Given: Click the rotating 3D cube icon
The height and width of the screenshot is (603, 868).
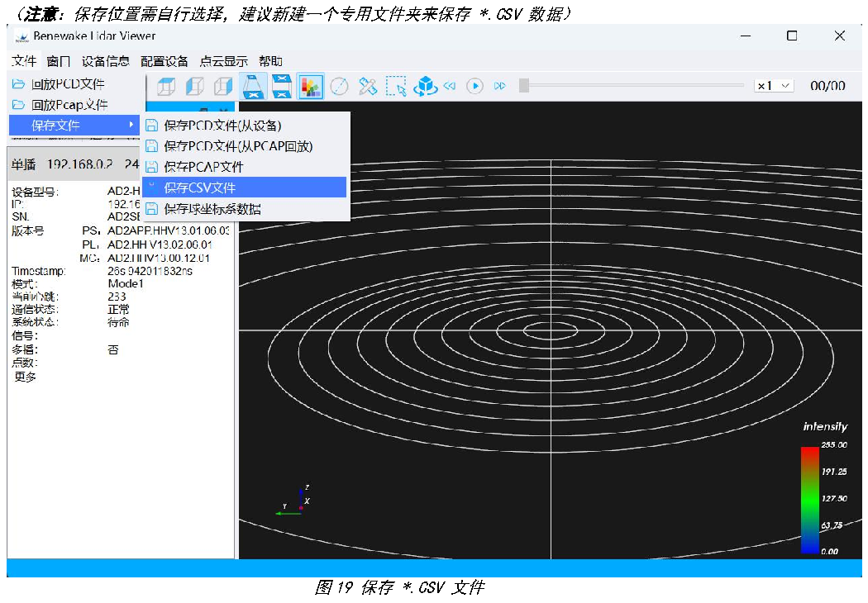Looking at the screenshot, I should (425, 86).
